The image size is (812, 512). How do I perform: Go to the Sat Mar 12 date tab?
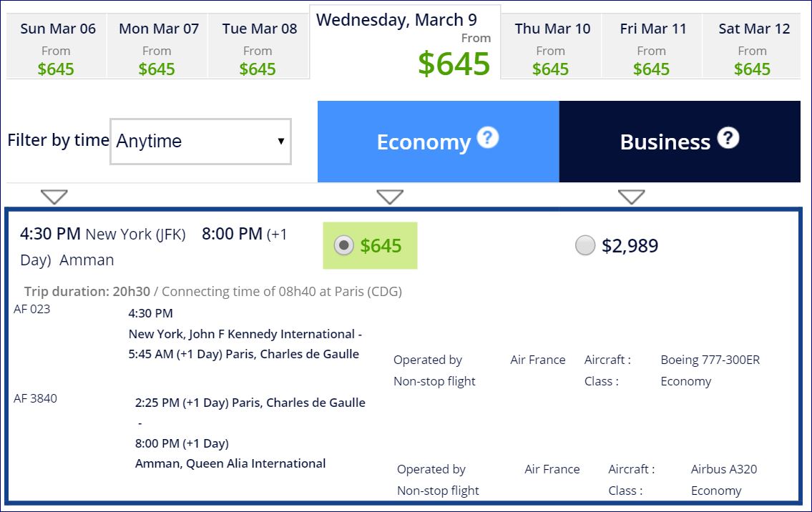[x=753, y=48]
